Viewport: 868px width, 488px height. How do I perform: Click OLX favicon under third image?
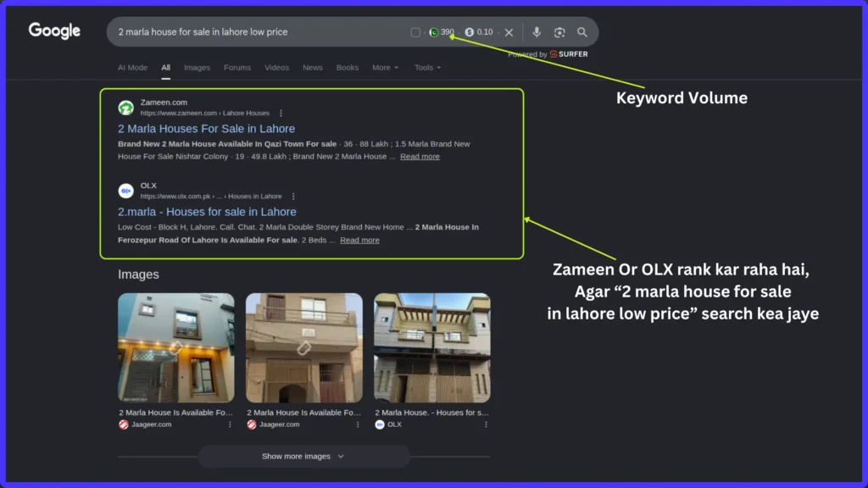[x=379, y=424]
